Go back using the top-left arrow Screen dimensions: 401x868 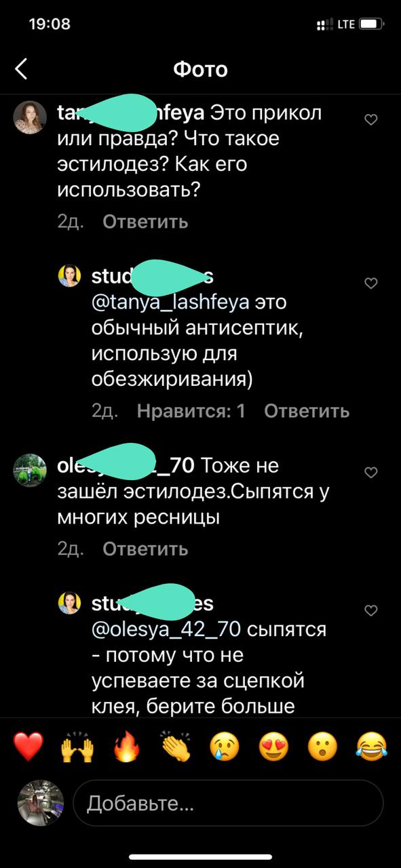pyautogui.click(x=22, y=68)
